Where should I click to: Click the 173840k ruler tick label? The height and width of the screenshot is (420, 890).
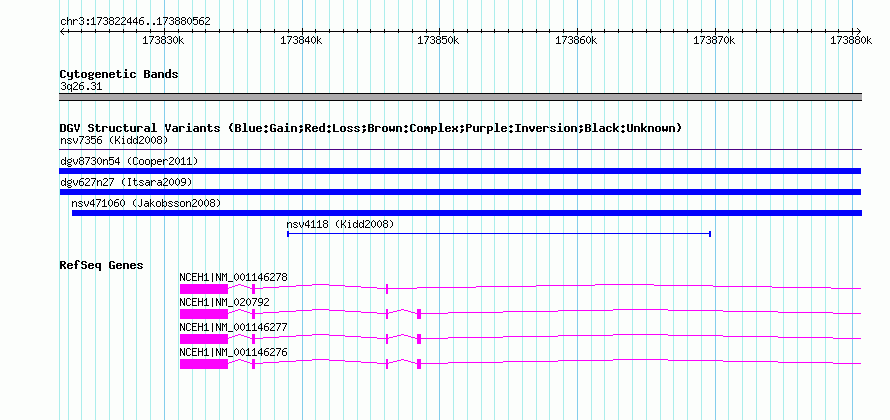point(301,40)
